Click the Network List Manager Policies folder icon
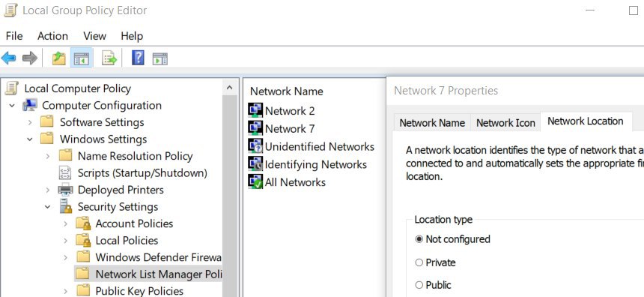Screen dimensions: 644x297 83,274
